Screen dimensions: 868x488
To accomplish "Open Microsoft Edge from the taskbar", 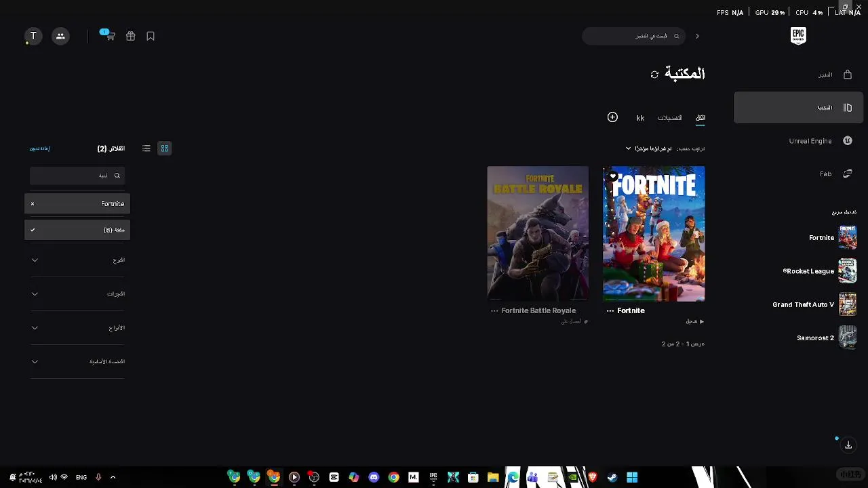I will (513, 477).
